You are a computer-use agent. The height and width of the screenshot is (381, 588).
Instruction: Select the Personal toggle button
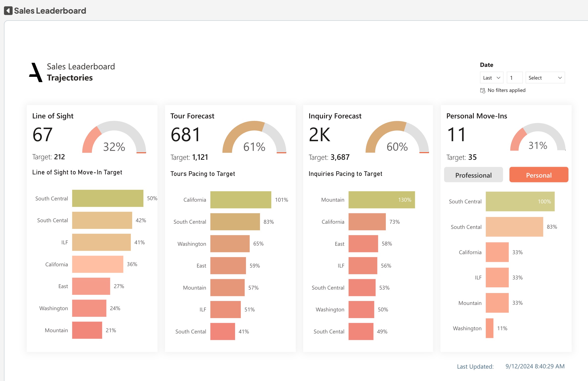pyautogui.click(x=539, y=175)
